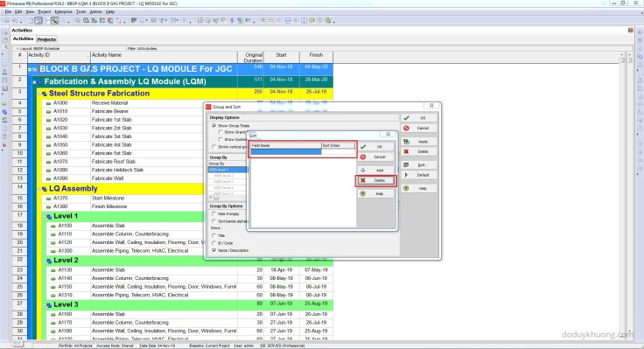Select highlighted Field Name cell in Sort dialog
Screen dimensions: 644x349
click(286, 152)
